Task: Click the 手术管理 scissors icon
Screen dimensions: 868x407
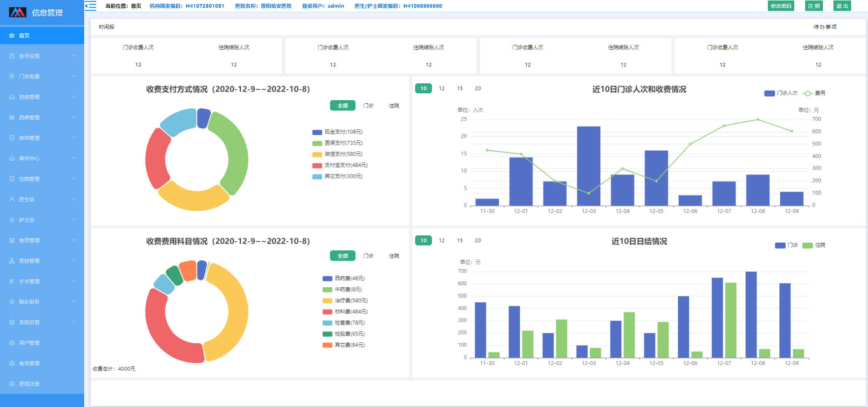Action: [12, 281]
